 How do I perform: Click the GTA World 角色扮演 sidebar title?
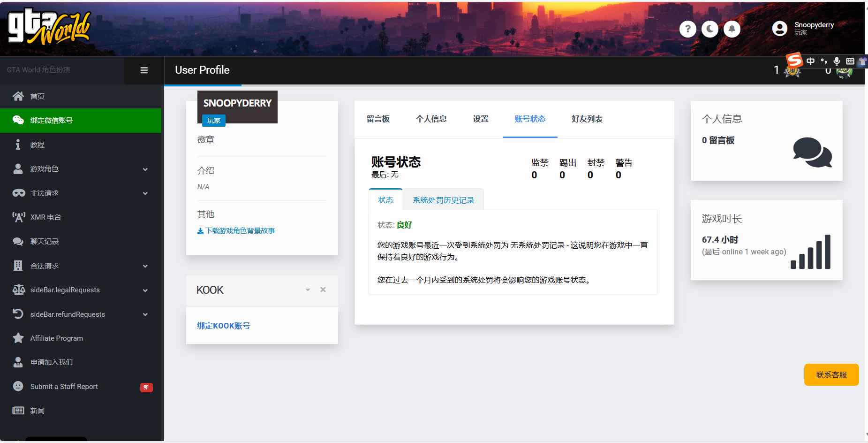38,70
